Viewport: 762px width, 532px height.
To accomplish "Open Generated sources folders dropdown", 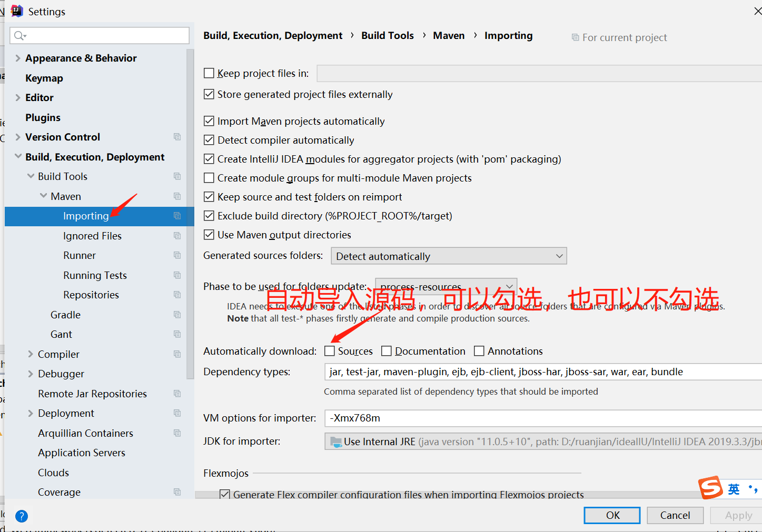I will click(449, 256).
